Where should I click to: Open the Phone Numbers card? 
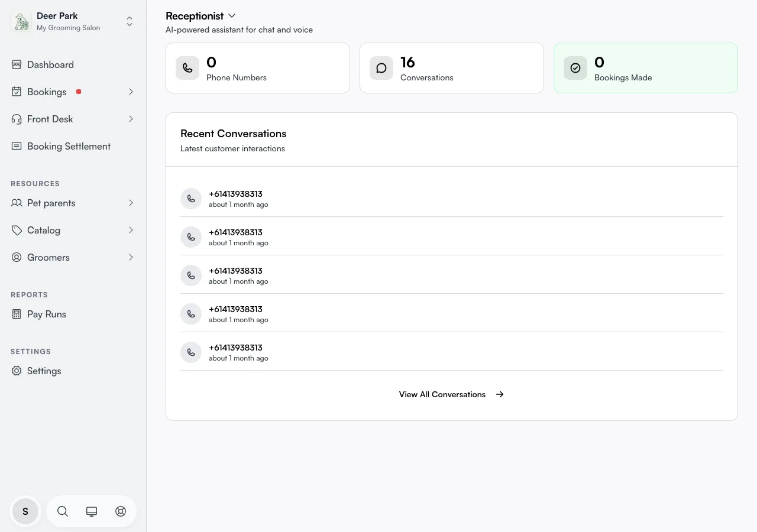point(258,68)
